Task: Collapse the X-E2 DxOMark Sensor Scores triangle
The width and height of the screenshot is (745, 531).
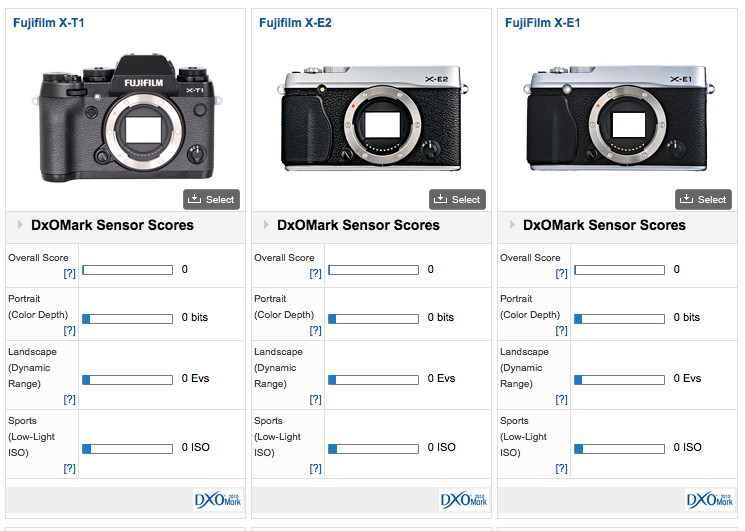Action: click(266, 225)
